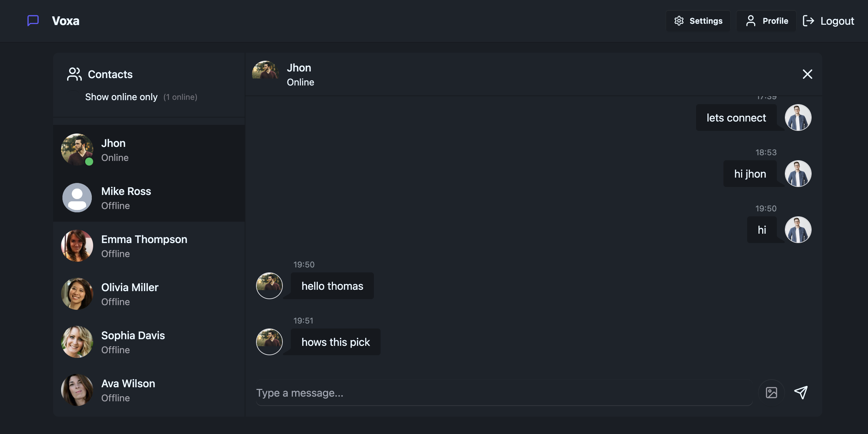This screenshot has width=868, height=434.
Task: Close the chat with Jhon
Action: [x=807, y=74]
